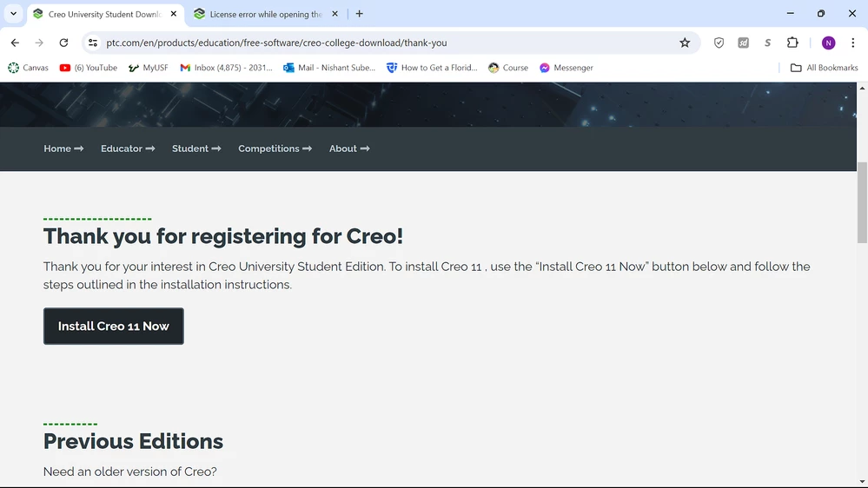Open the Canvas bookmark
868x488 pixels.
pyautogui.click(x=28, y=68)
